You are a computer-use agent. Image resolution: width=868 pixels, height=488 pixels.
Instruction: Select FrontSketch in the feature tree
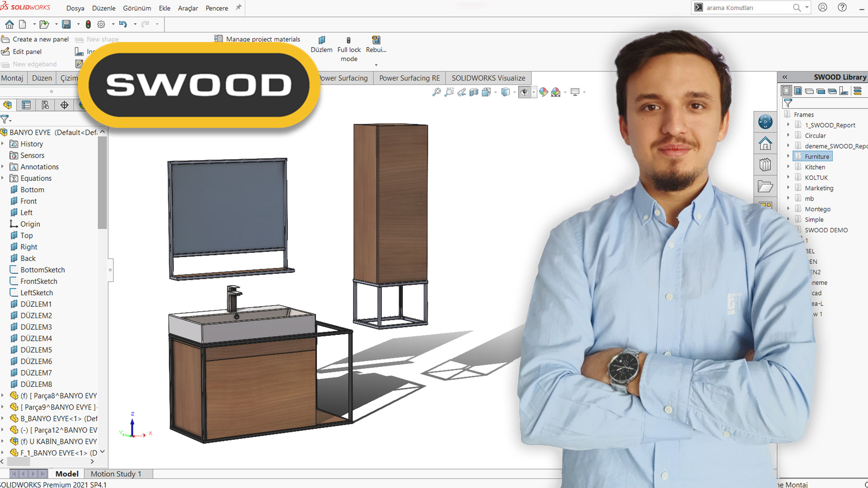tap(38, 281)
